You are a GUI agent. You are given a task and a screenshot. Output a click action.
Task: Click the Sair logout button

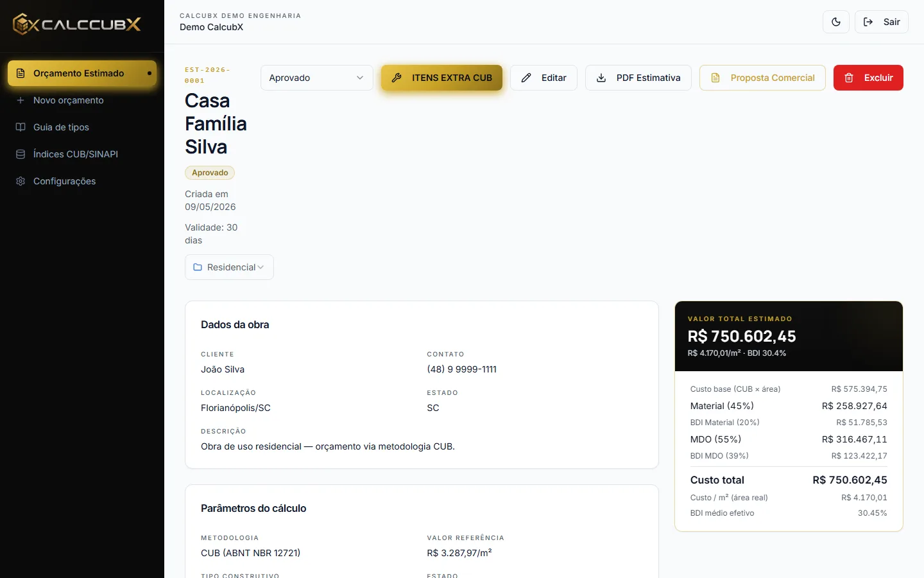(882, 22)
